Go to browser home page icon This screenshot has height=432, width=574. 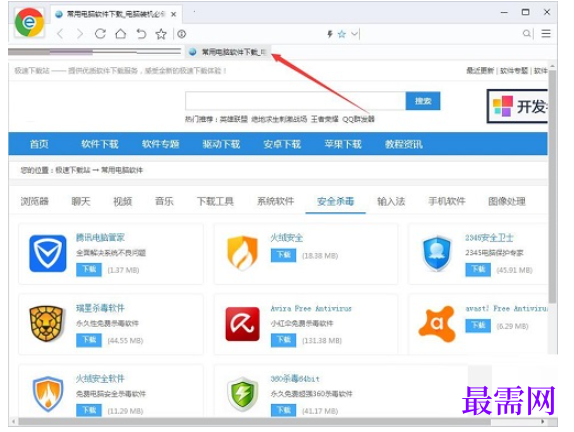[x=120, y=34]
